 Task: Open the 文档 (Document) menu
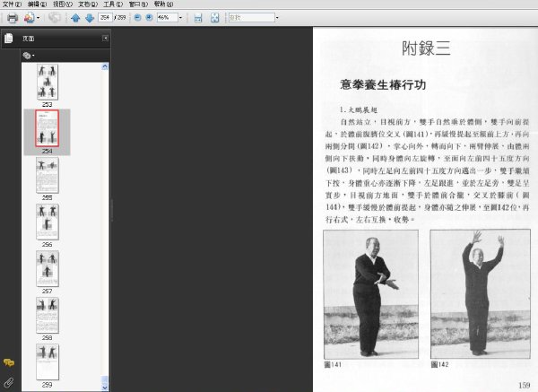coord(88,4)
